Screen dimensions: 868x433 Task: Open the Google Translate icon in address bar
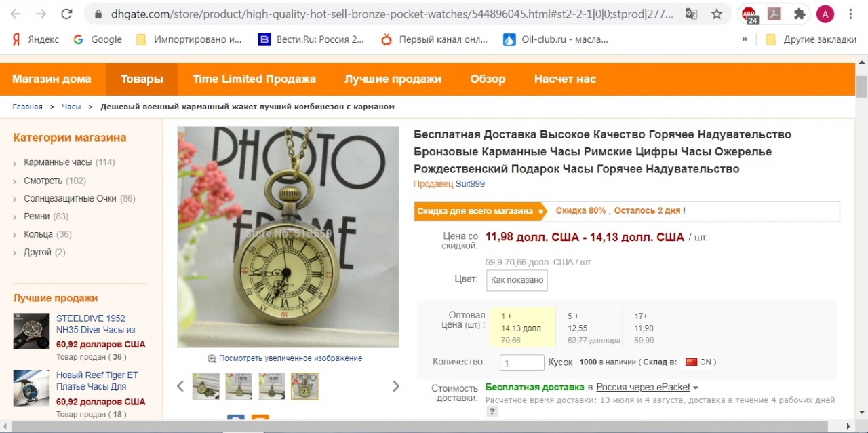(691, 14)
